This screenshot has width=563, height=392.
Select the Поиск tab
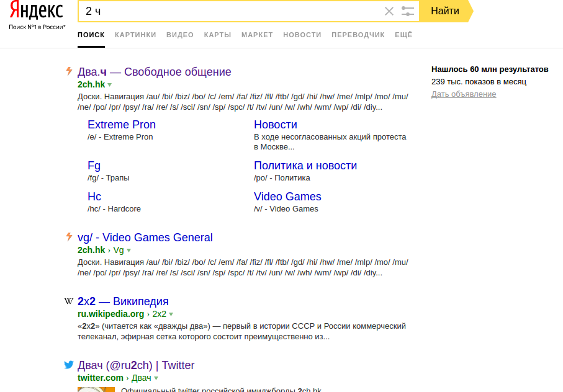pos(91,35)
